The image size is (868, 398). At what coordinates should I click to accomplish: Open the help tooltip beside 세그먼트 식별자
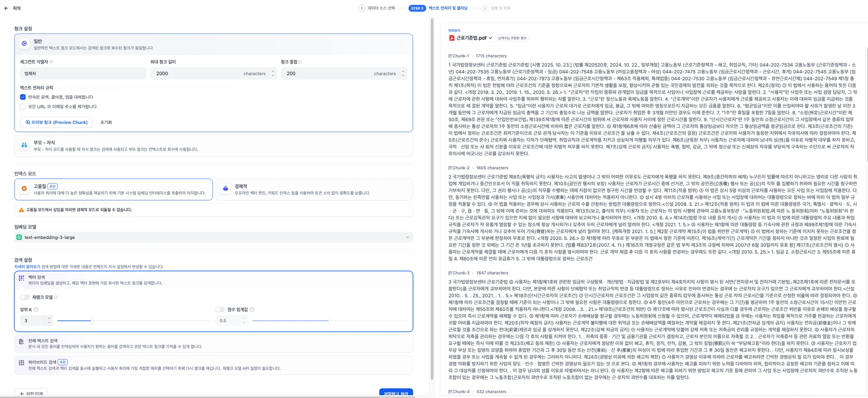51,62
